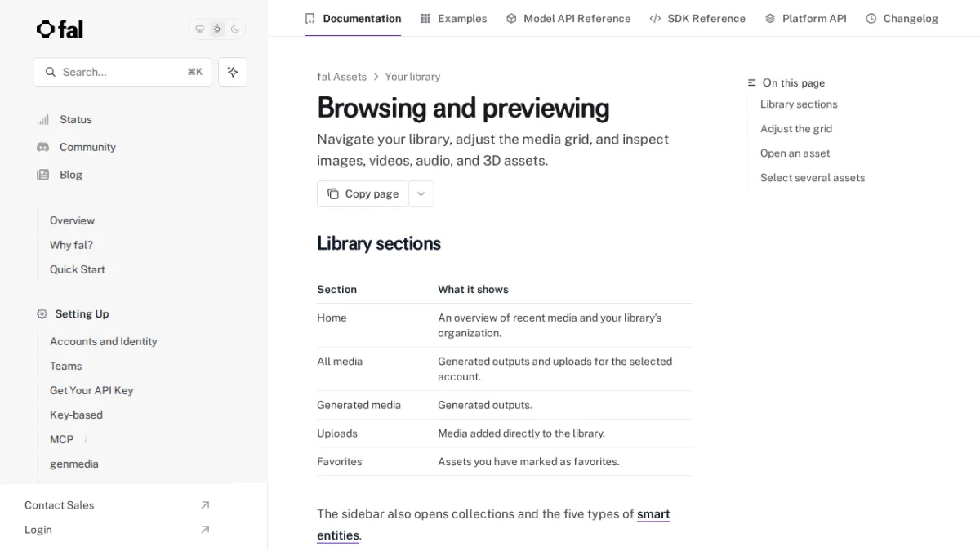
Task: Open the Quick Start page
Action: 77,269
